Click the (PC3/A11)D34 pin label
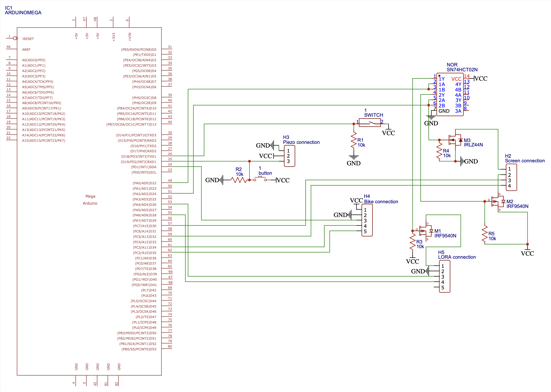 pos(144,247)
